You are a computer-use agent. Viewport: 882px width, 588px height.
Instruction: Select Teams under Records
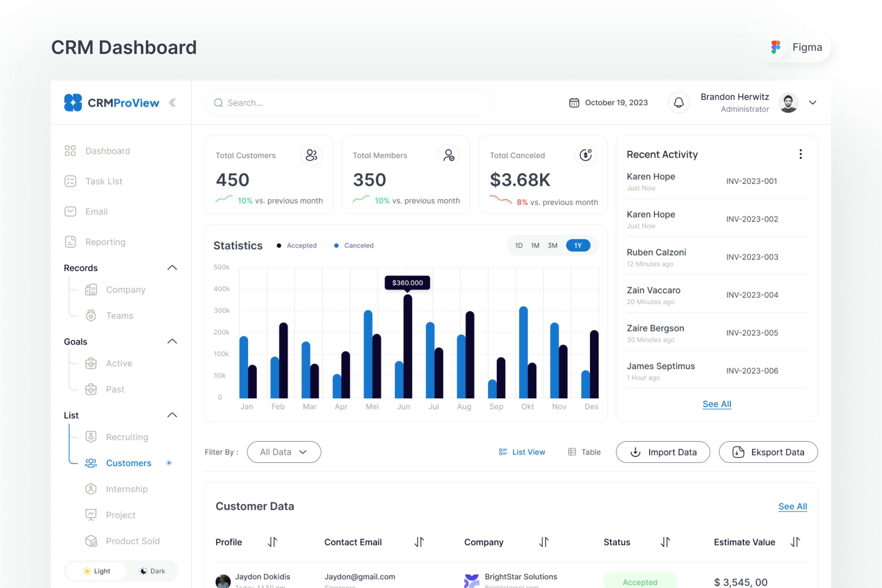pos(109,315)
